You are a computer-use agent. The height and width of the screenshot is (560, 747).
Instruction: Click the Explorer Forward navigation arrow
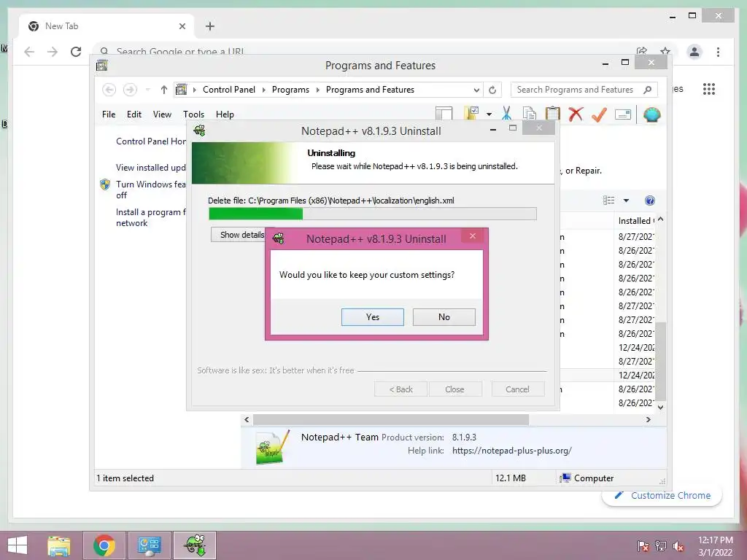(130, 90)
